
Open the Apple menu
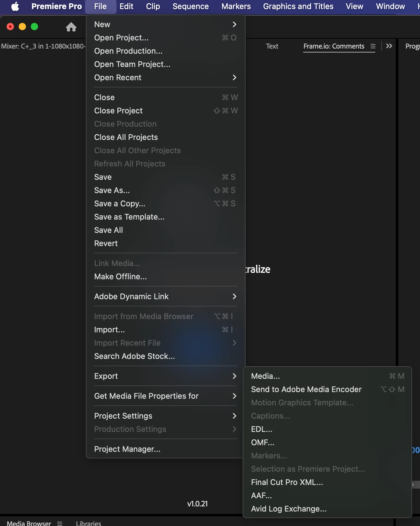(15, 6)
